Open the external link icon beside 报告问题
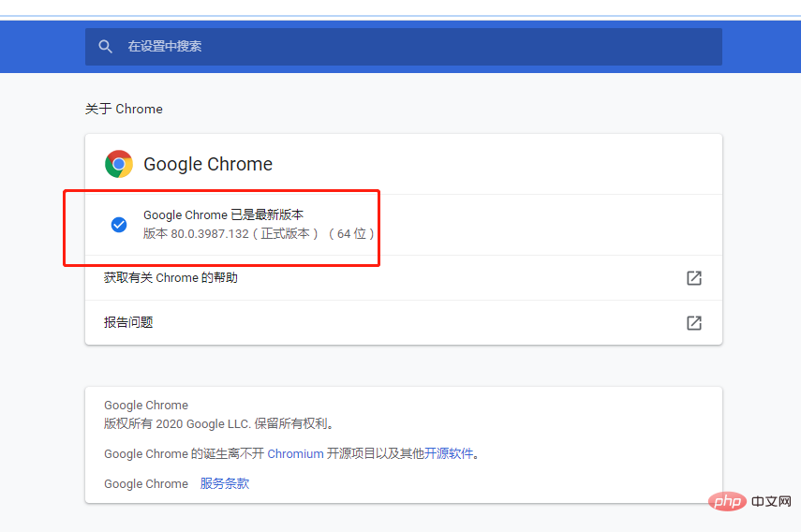The width and height of the screenshot is (801, 532). click(x=693, y=323)
